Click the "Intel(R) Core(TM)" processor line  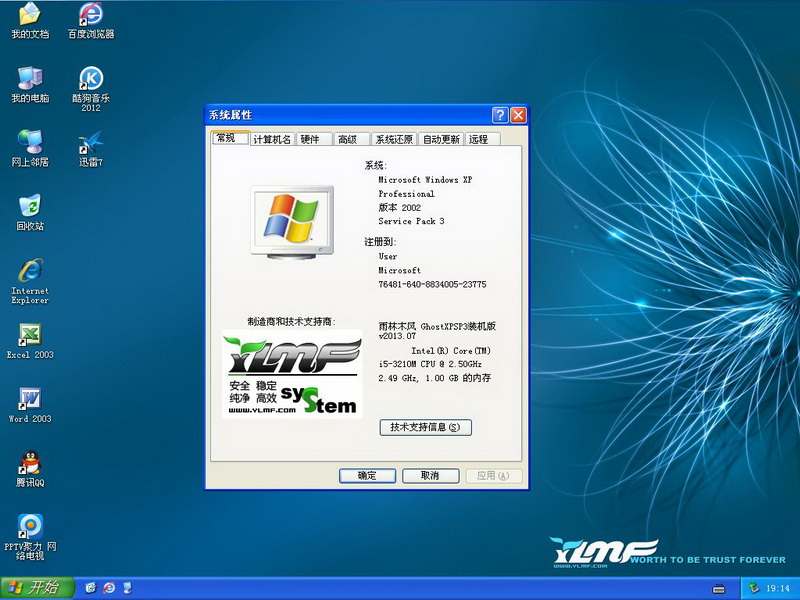coord(451,351)
